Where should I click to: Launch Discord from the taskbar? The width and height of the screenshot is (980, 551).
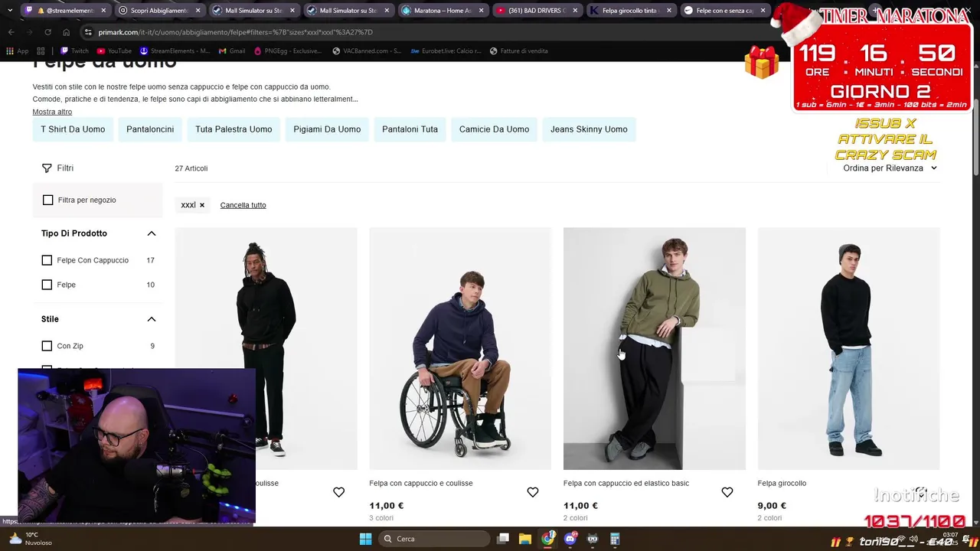570,539
